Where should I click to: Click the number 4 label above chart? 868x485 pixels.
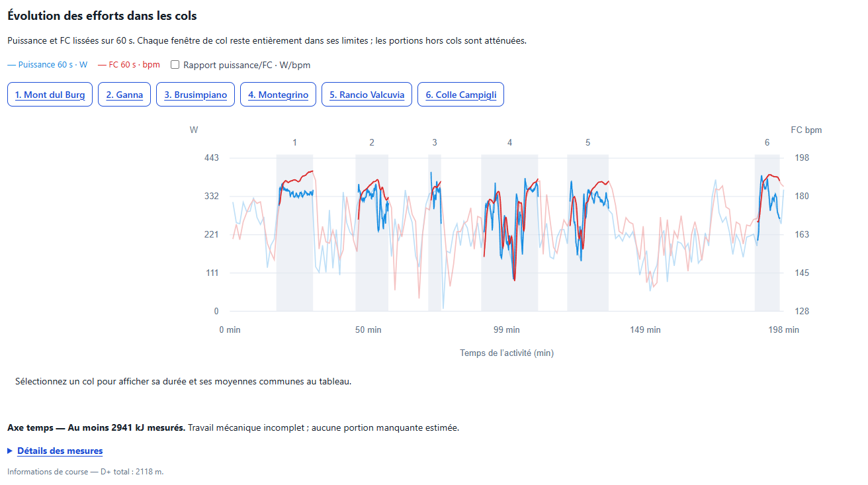point(509,142)
